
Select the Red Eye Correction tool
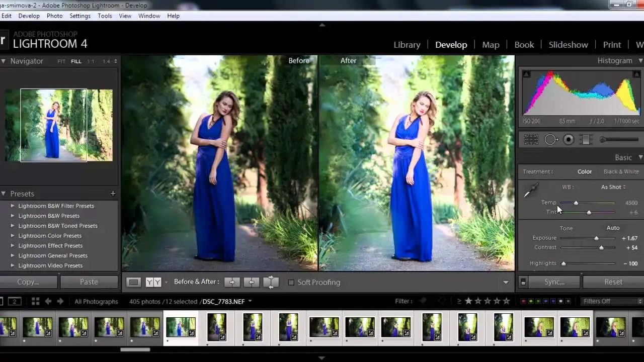569,140
